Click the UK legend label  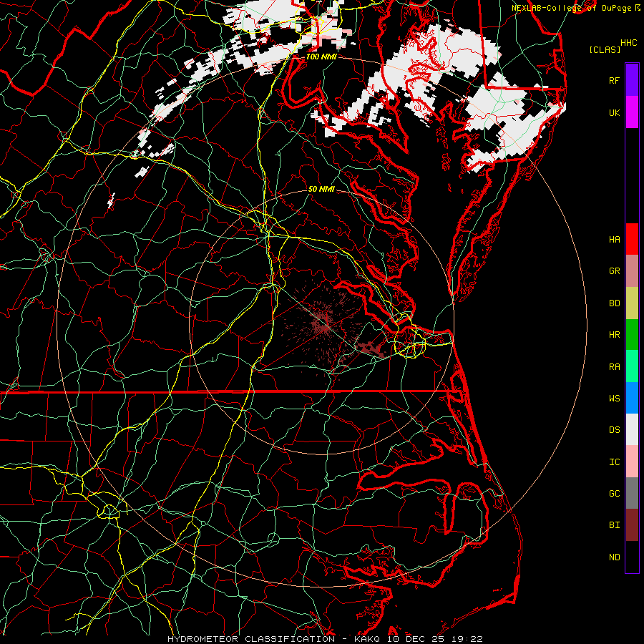pos(614,112)
